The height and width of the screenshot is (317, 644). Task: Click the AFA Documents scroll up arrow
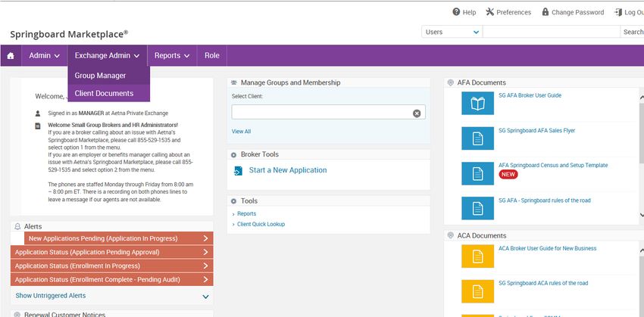tap(642, 98)
